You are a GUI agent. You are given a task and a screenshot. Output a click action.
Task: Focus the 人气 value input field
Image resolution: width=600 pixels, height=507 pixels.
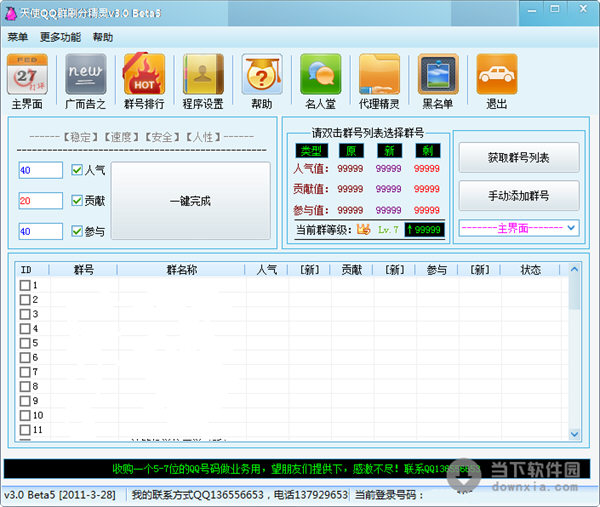coord(41,170)
